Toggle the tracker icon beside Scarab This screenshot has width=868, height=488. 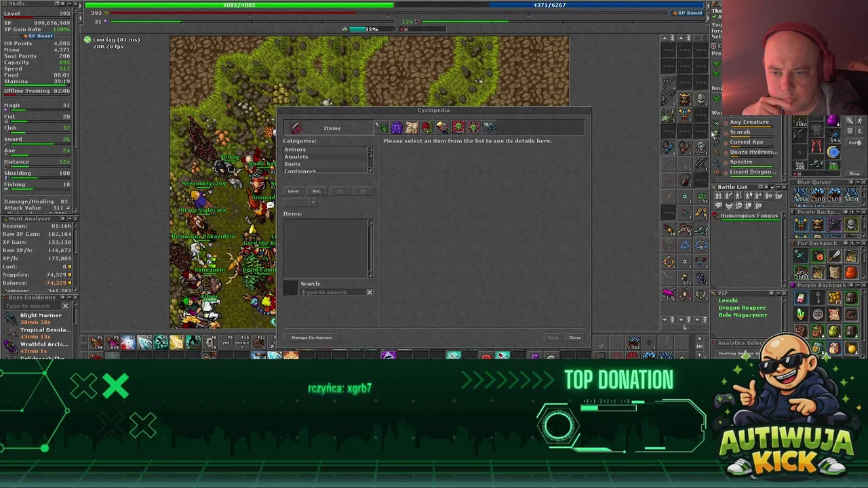pyautogui.click(x=726, y=133)
